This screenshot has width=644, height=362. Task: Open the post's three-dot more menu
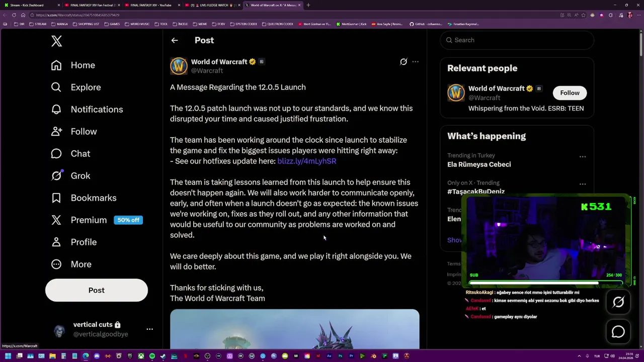[x=415, y=62]
